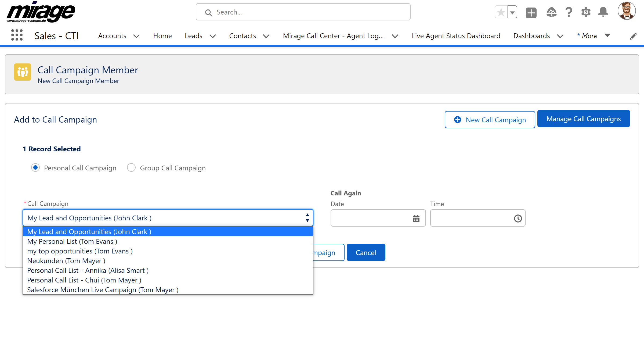Open the Dashboards tab
This screenshot has width=644, height=358.
531,36
